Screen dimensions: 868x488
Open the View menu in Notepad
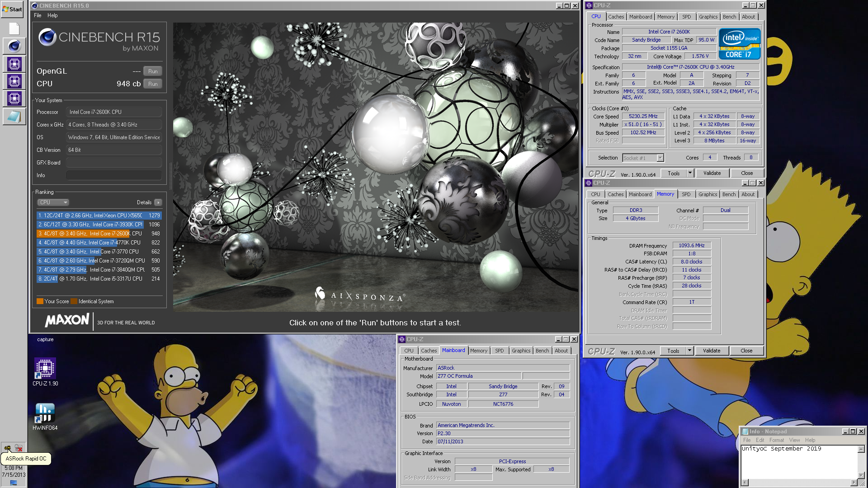(x=794, y=440)
